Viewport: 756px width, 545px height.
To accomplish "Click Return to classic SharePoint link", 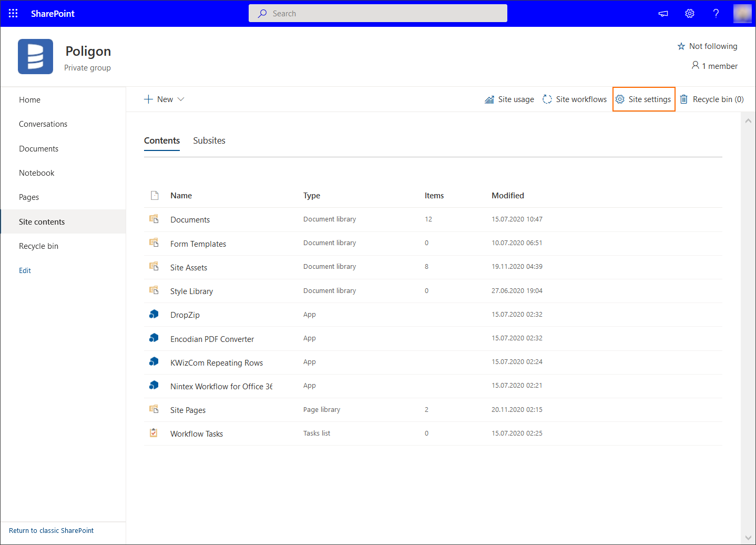I will (51, 530).
